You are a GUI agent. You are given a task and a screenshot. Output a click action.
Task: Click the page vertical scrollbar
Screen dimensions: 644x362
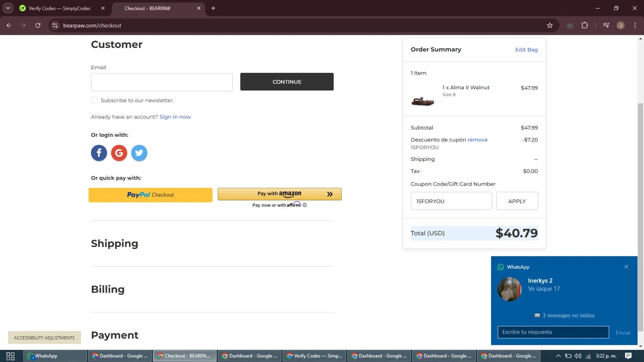click(x=640, y=217)
